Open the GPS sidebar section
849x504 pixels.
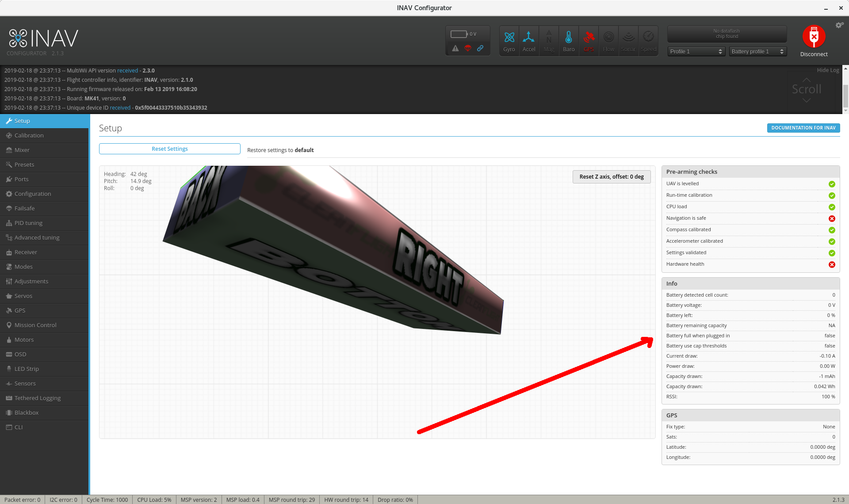click(20, 310)
